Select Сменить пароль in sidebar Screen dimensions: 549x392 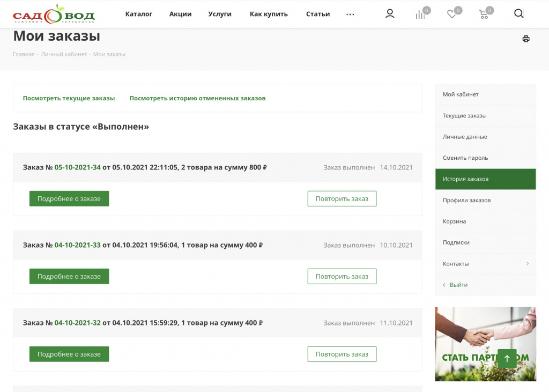465,158
